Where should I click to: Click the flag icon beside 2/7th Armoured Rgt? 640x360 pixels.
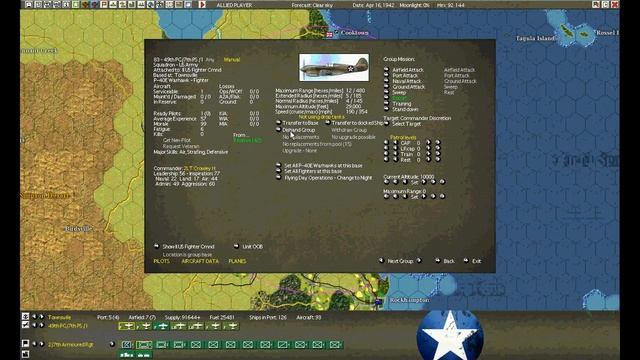25,344
